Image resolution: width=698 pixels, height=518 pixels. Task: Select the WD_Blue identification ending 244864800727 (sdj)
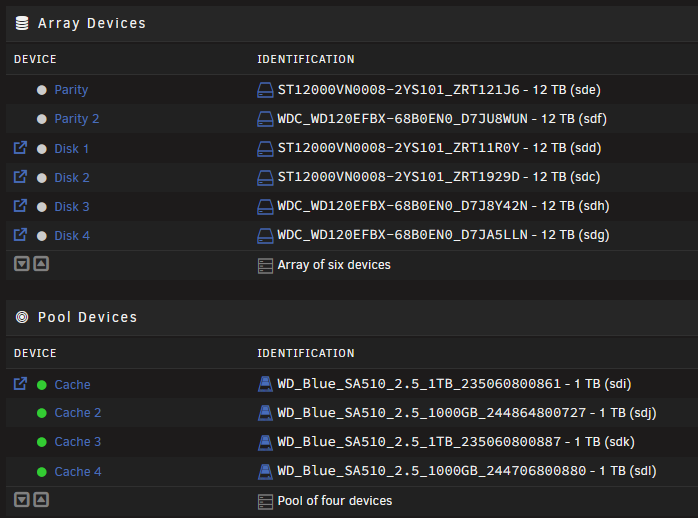tap(467, 413)
